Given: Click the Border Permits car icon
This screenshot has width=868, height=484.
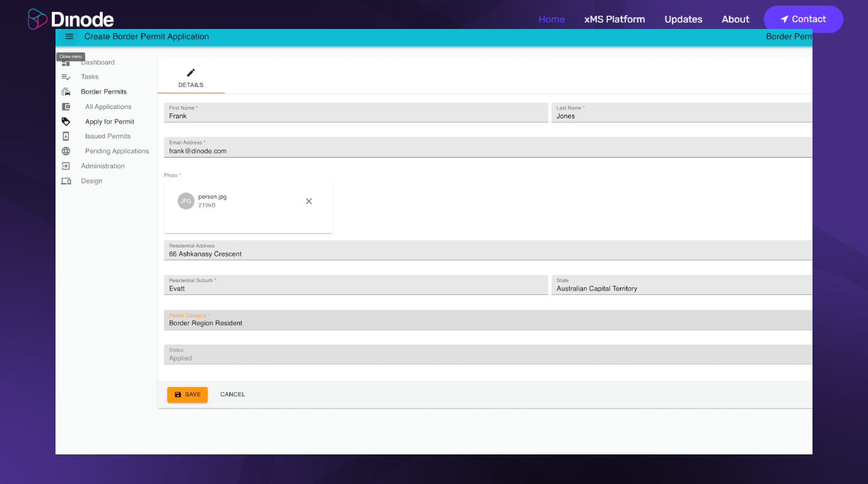Looking at the screenshot, I should (66, 91).
